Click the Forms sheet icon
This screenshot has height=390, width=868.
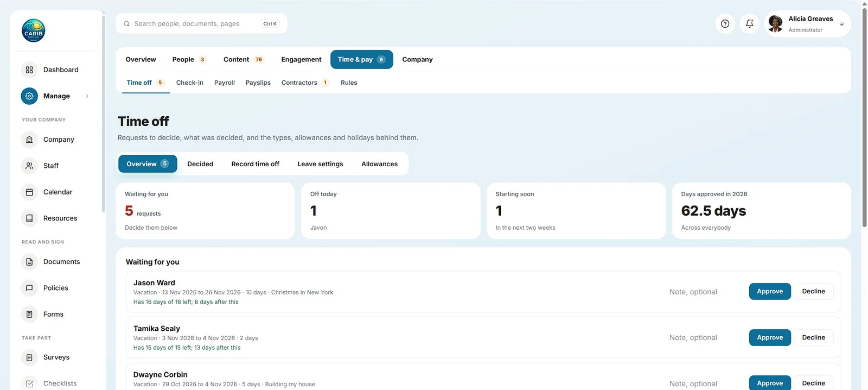pyautogui.click(x=29, y=314)
